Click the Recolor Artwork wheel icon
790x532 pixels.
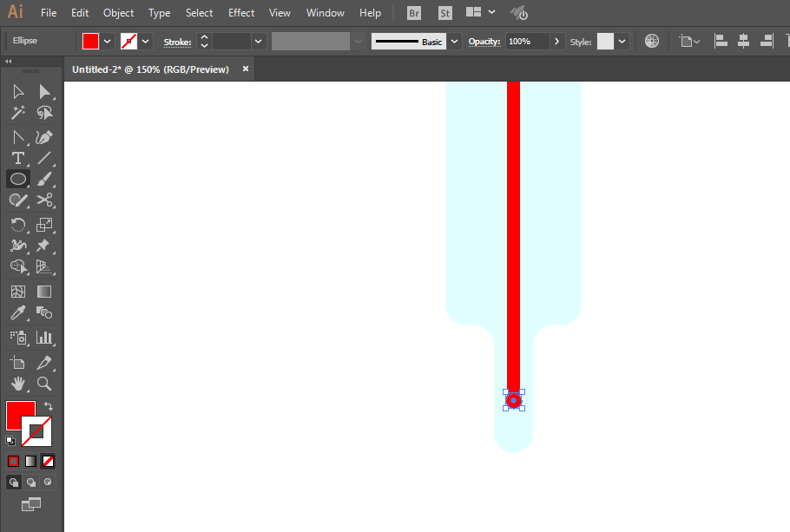pyautogui.click(x=652, y=41)
